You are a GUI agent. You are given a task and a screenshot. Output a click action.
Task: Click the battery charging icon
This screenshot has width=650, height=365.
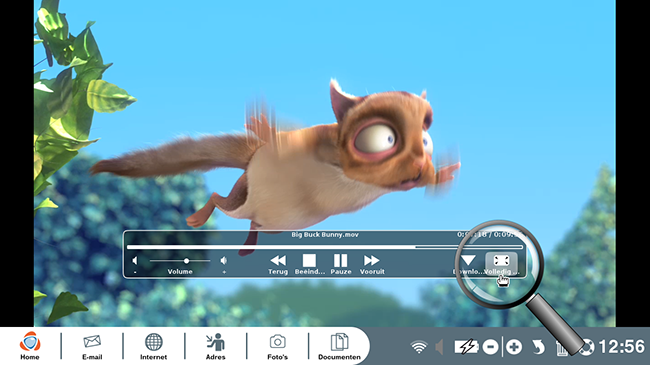(466, 347)
